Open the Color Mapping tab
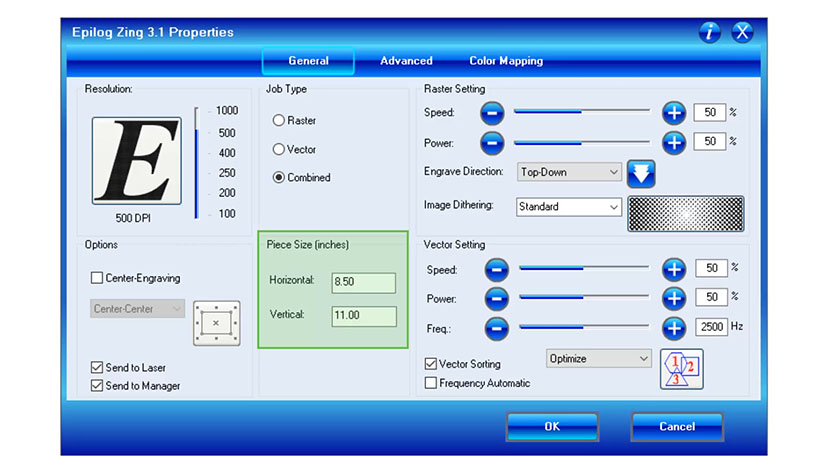 click(506, 61)
